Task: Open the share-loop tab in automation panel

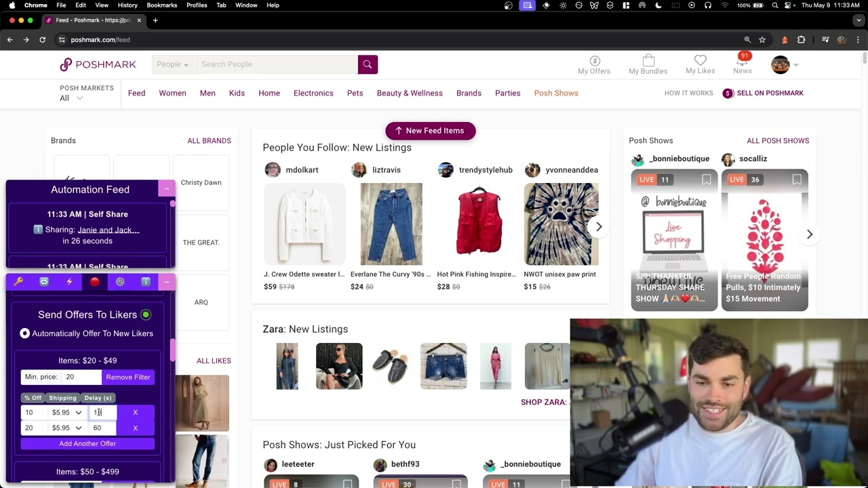Action: point(44,282)
